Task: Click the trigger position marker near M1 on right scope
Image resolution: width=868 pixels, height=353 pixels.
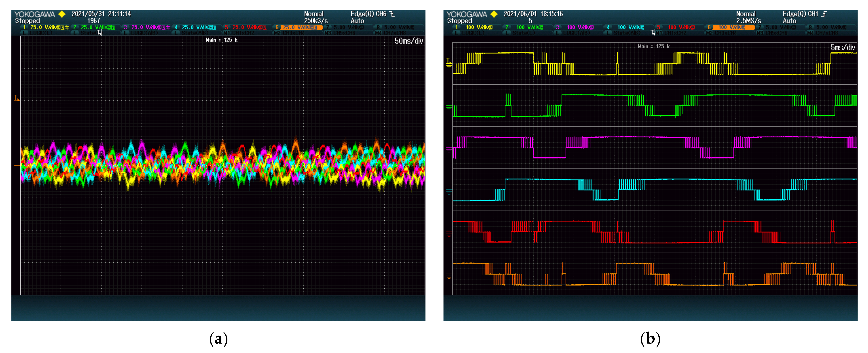Action: tap(653, 33)
